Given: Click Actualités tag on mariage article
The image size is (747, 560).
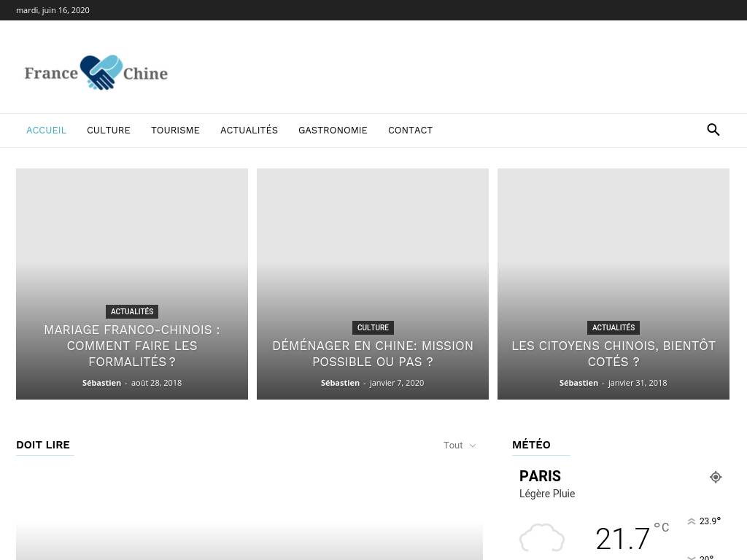Looking at the screenshot, I should tap(132, 311).
